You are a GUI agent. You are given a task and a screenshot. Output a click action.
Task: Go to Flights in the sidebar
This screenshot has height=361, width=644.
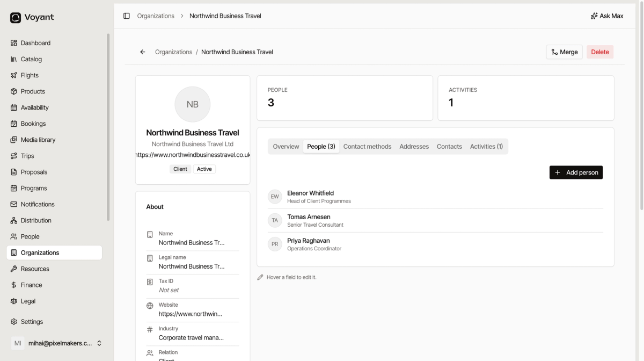point(54,75)
